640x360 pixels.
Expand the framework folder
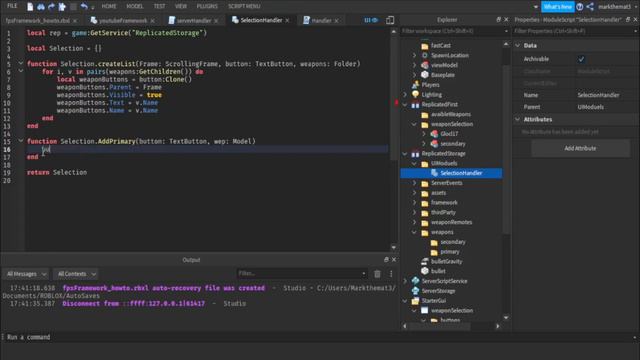[x=415, y=202]
